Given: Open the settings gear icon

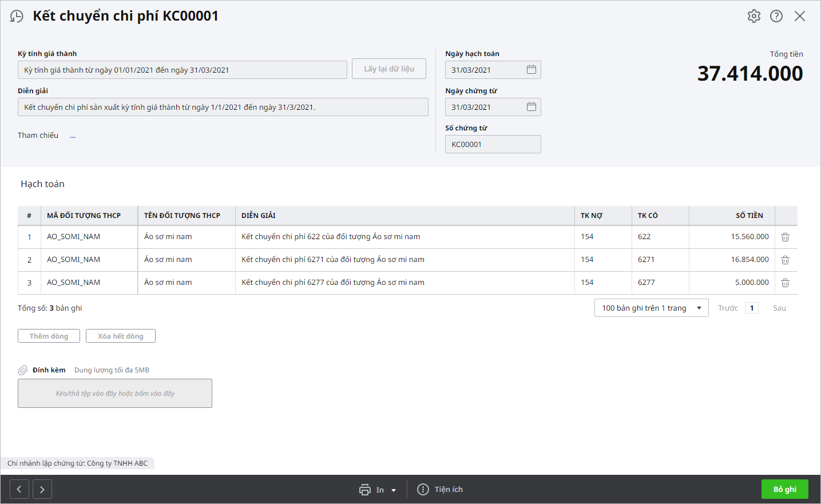Looking at the screenshot, I should 753,16.
